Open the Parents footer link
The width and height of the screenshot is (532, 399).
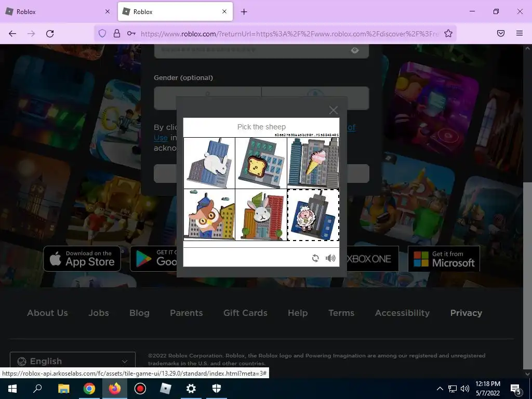[x=187, y=313]
